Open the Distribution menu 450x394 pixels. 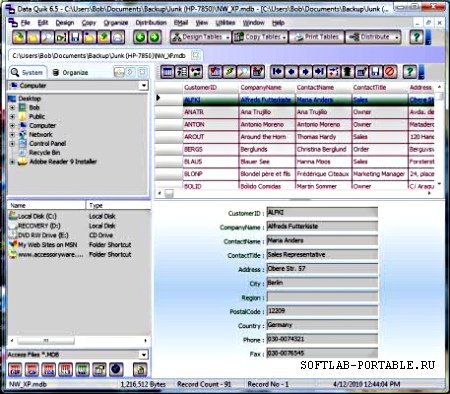pyautogui.click(x=151, y=23)
